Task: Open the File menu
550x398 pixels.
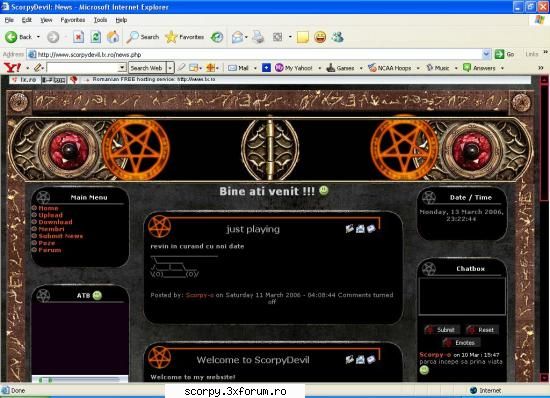Action: click(x=9, y=20)
